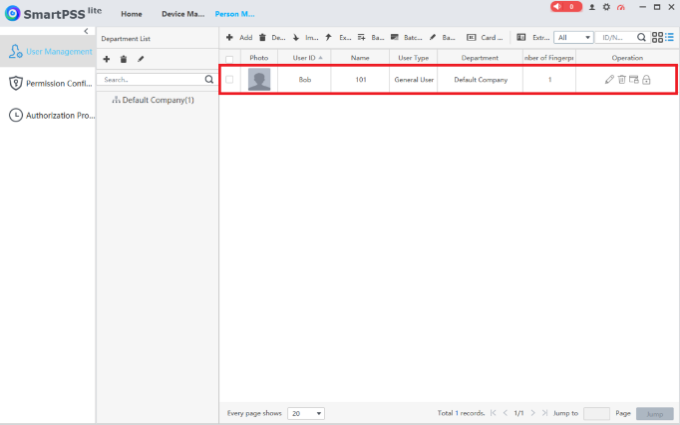This screenshot has height=425, width=680.
Task: Go to the first page with pagination arrow
Action: [x=493, y=413]
